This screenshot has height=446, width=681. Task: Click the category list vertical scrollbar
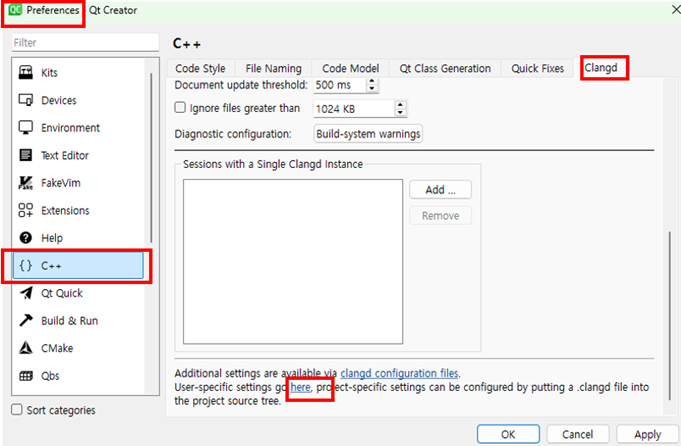151,158
